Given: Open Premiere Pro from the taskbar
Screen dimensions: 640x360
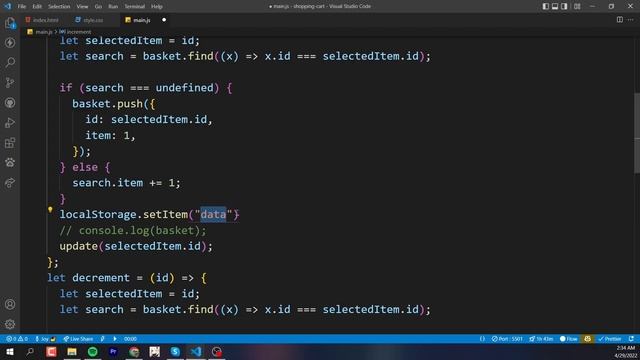Looking at the screenshot, I should coord(113,351).
